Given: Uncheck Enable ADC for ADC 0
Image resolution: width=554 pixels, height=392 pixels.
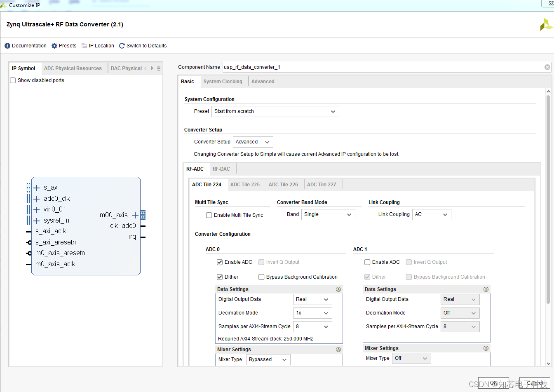Looking at the screenshot, I should [x=220, y=262].
